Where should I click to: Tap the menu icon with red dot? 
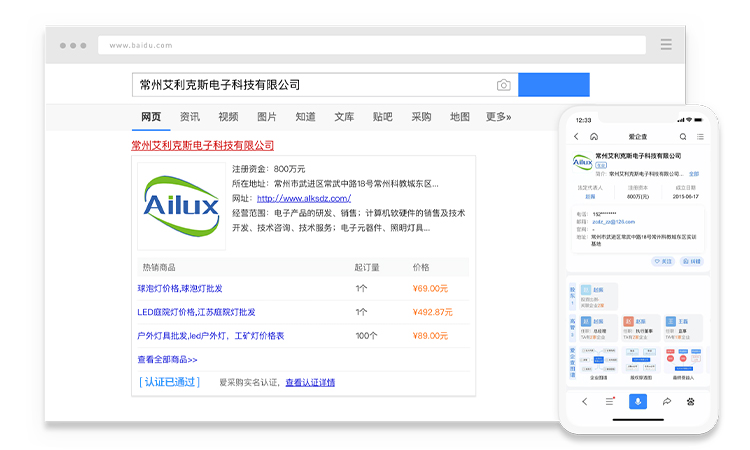[610, 401]
